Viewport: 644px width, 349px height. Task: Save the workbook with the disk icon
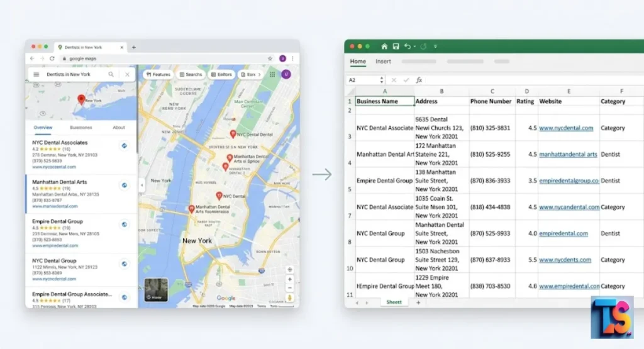(396, 47)
